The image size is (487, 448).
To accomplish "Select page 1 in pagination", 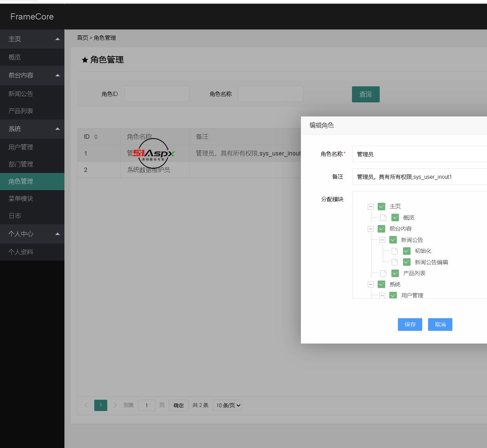I will point(101,405).
